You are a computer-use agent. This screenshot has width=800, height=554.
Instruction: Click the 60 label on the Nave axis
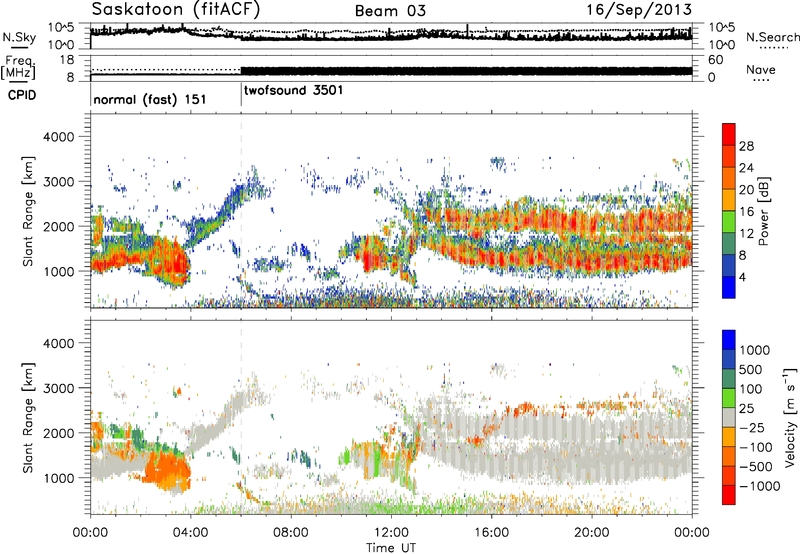pos(715,60)
